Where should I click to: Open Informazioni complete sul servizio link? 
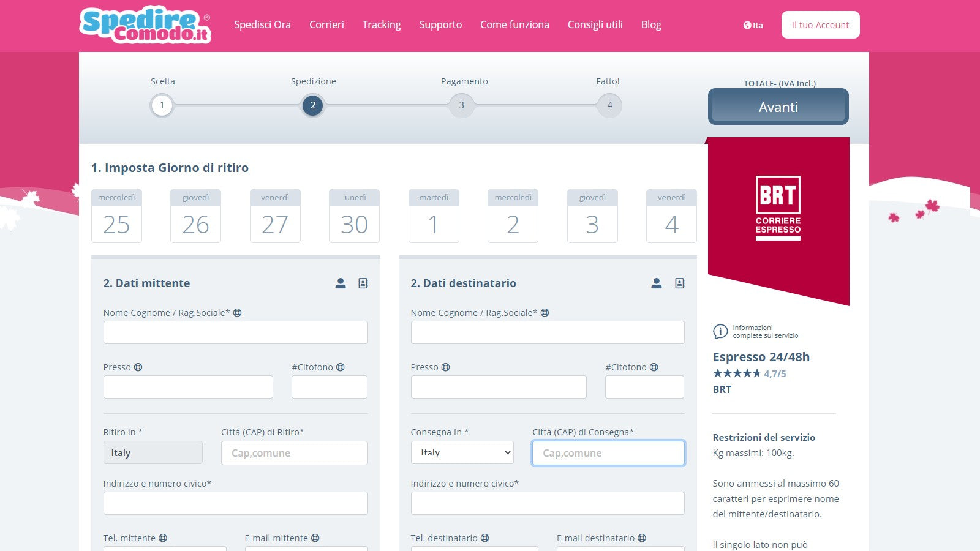[x=766, y=331]
